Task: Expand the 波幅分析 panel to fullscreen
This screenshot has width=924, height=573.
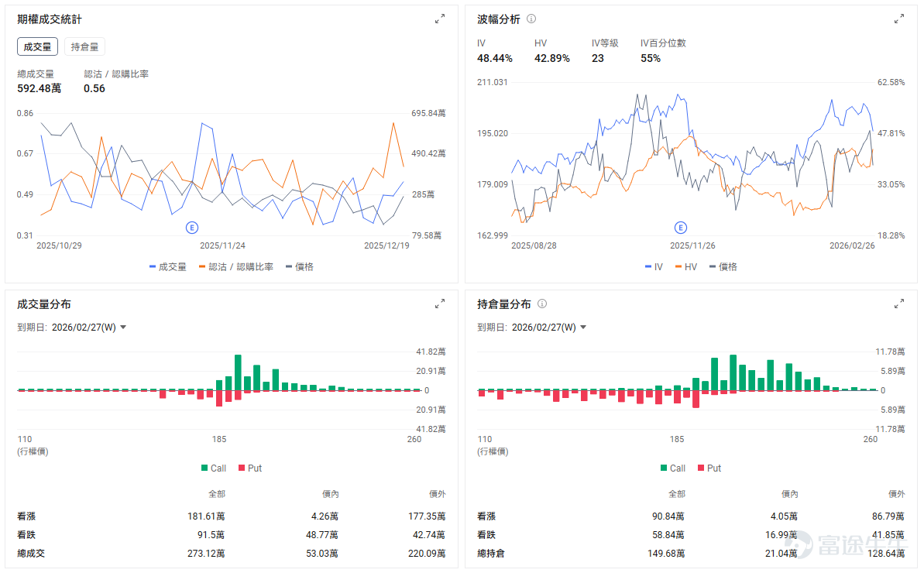Action: (898, 19)
